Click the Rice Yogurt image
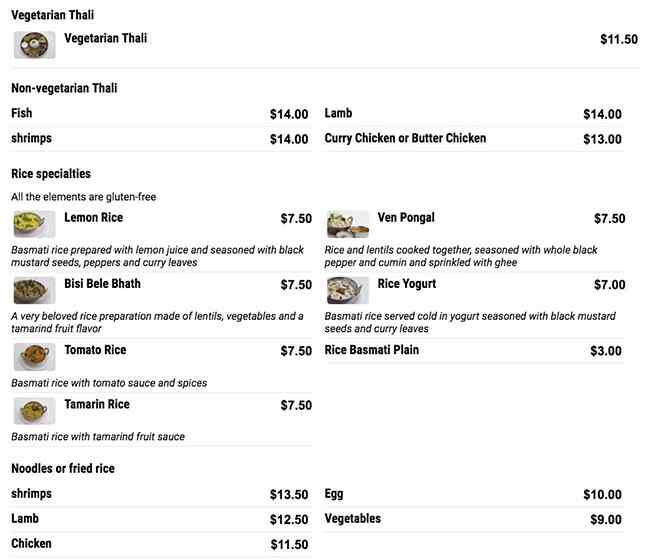The height and width of the screenshot is (559, 650). coord(347,290)
